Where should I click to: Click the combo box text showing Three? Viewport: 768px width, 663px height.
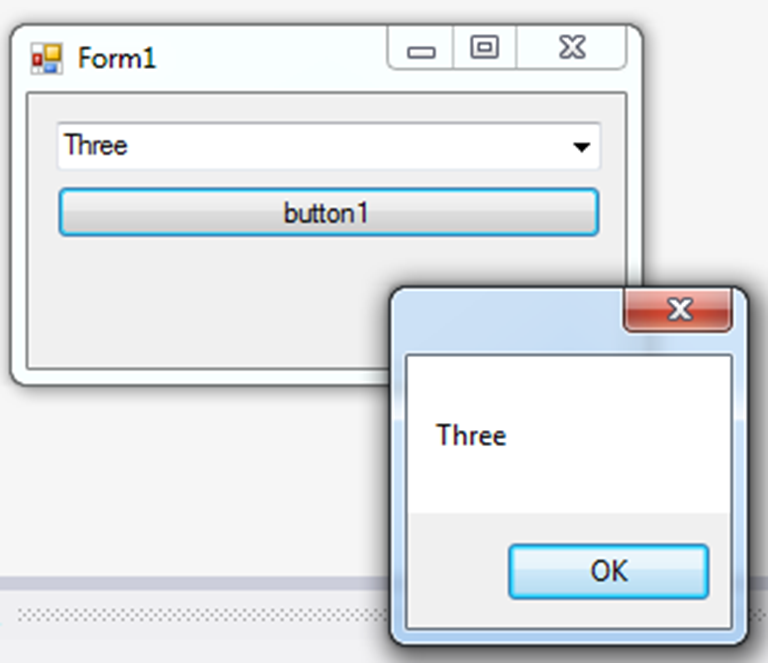coord(96,145)
